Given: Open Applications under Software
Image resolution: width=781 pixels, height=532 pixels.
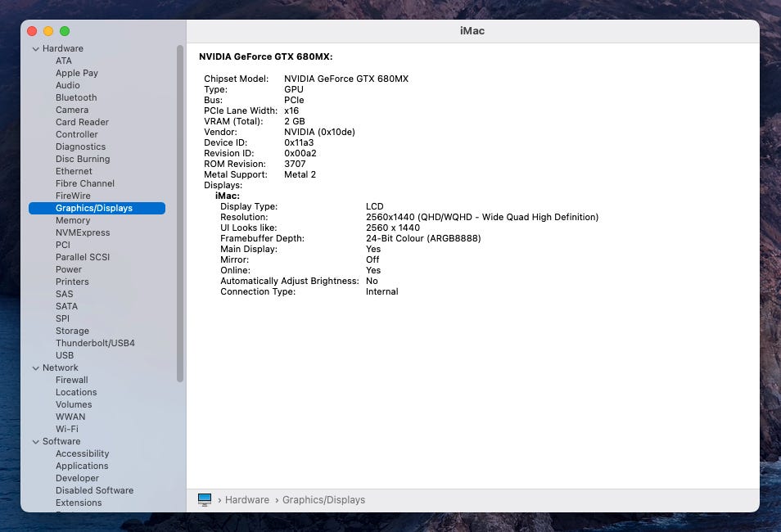Looking at the screenshot, I should coord(82,466).
